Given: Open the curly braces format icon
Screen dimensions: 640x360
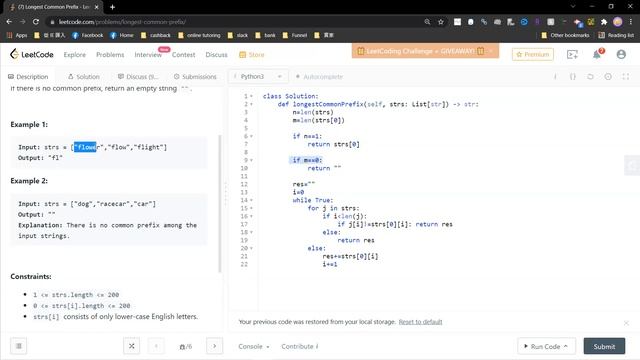Looking at the screenshot, I should pos(573,77).
